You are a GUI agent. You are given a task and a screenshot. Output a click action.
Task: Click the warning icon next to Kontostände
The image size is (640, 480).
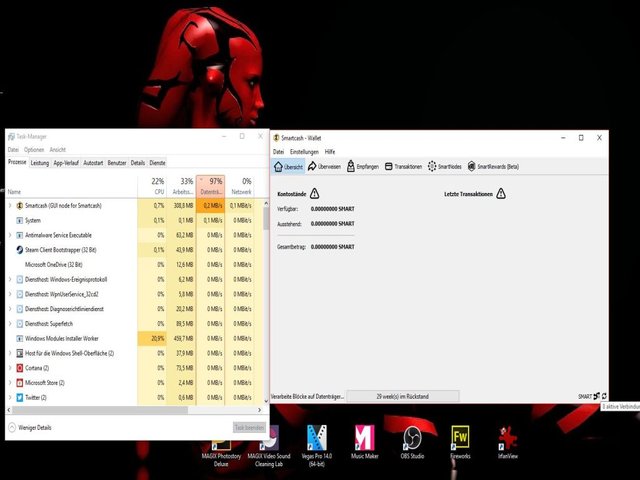[x=314, y=193]
